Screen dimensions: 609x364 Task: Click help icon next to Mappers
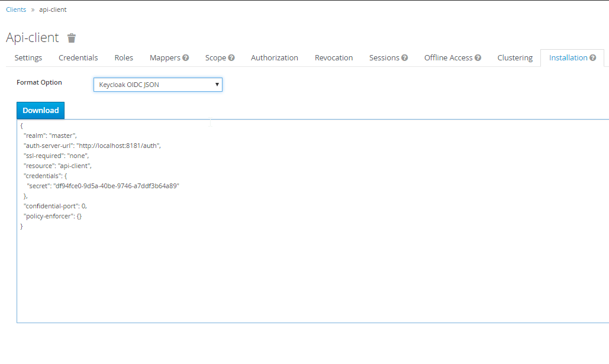[186, 58]
